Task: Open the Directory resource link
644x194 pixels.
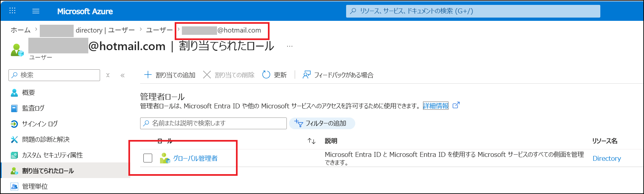Action: [x=607, y=159]
